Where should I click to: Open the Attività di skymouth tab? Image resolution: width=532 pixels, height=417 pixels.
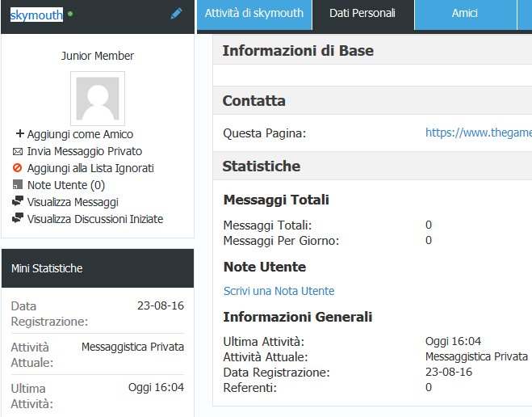coord(254,14)
